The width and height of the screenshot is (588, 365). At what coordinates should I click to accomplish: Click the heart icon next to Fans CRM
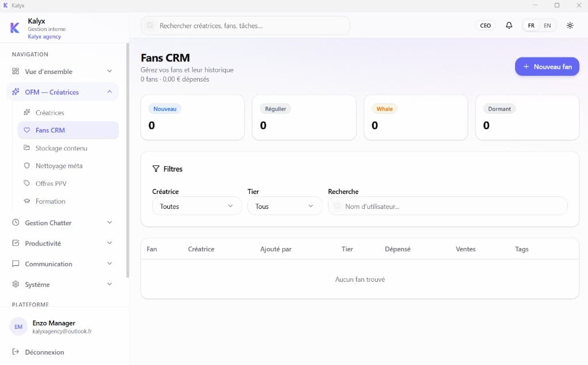pyautogui.click(x=26, y=130)
